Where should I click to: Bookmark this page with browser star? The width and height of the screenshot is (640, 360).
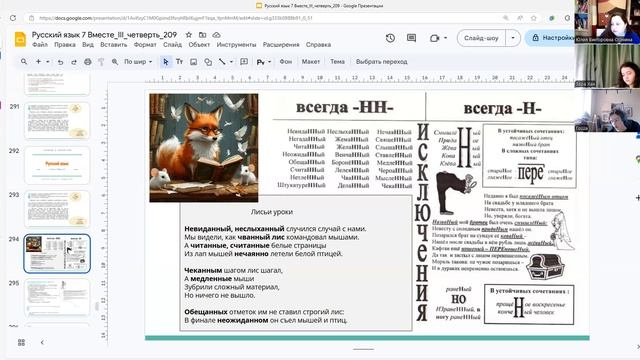tap(533, 18)
